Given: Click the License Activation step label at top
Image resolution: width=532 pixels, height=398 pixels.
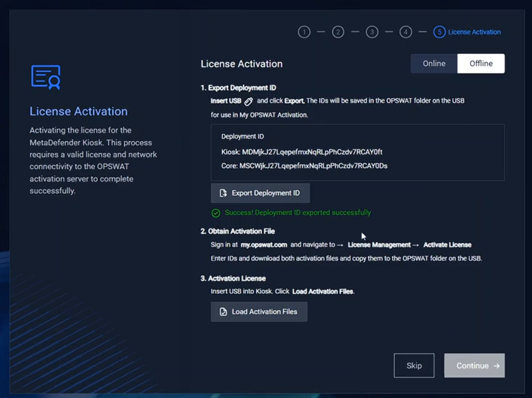Looking at the screenshot, I should [x=474, y=32].
